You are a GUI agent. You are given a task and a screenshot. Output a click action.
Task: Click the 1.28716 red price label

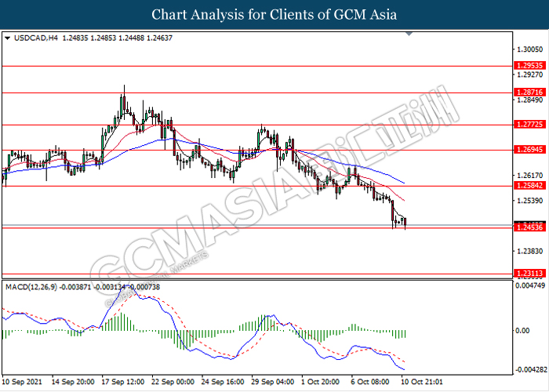coord(530,93)
